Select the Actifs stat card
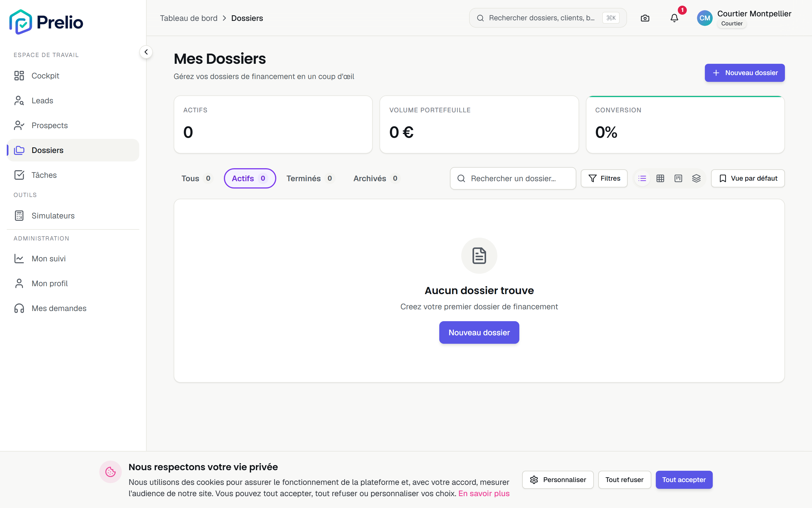 (x=273, y=125)
